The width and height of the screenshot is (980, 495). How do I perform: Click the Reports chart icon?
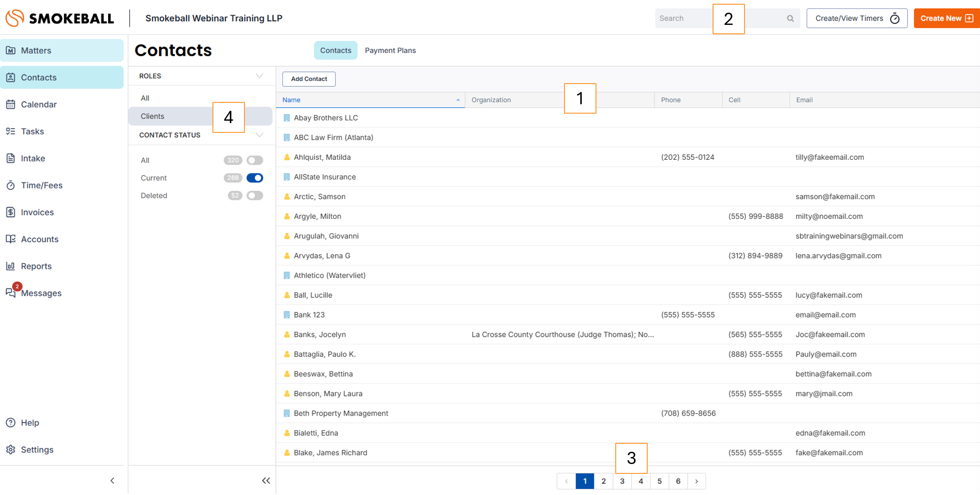pyautogui.click(x=11, y=266)
